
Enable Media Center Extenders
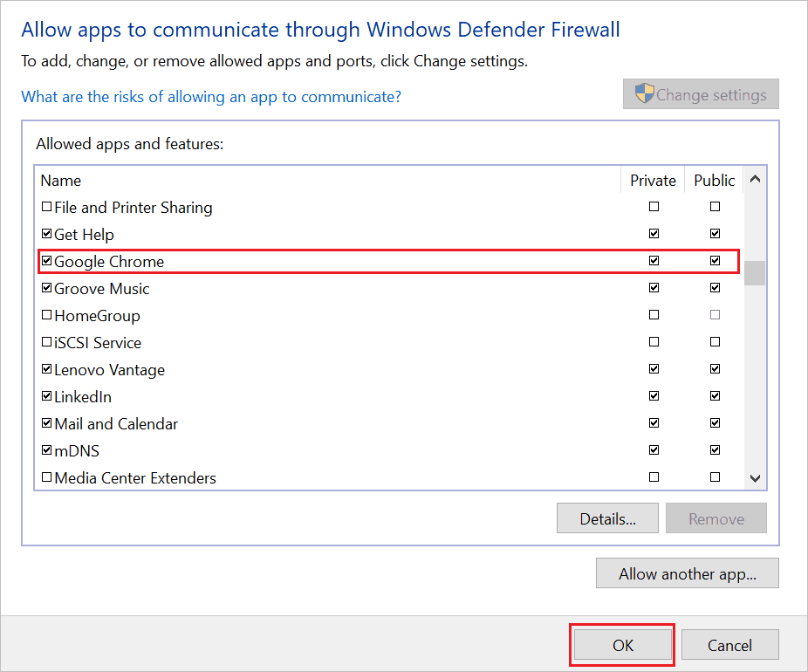(x=47, y=477)
